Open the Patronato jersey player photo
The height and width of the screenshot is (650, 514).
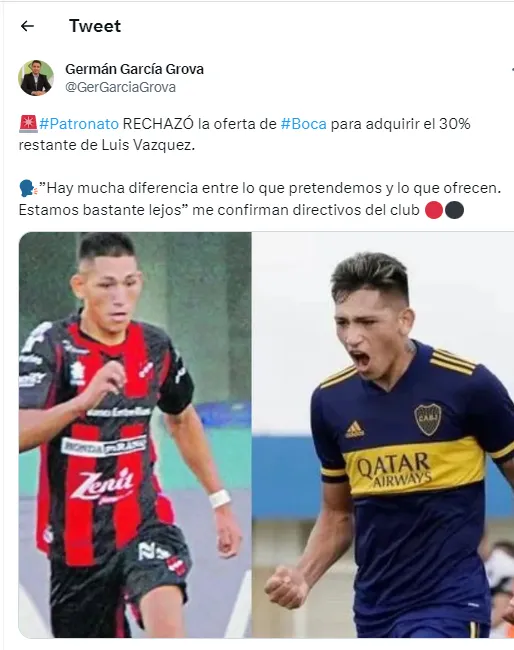tap(135, 434)
